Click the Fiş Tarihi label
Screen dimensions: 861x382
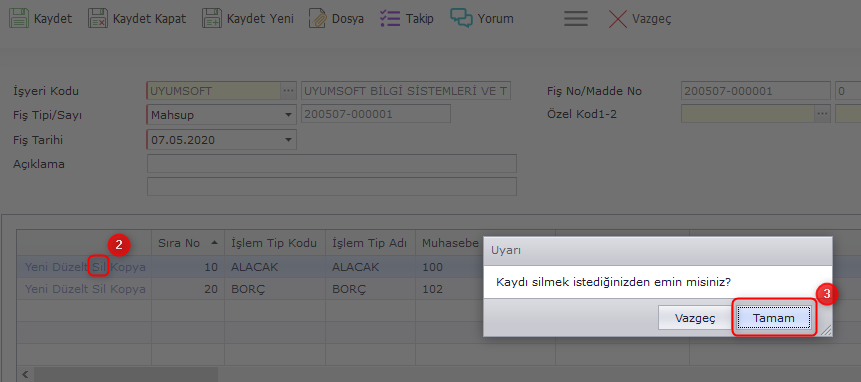[x=38, y=140]
